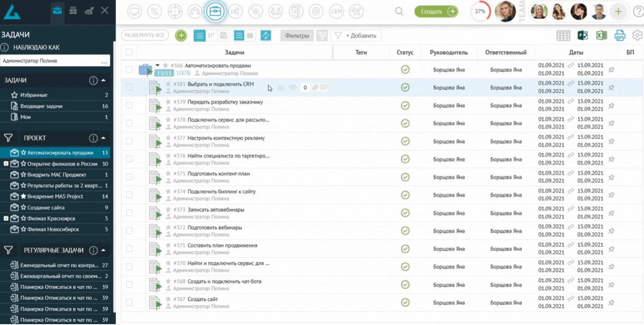Viewport: 644px width, 325px height.
Task: Open the wrench and screwdriver tools icon
Action: [356, 12]
